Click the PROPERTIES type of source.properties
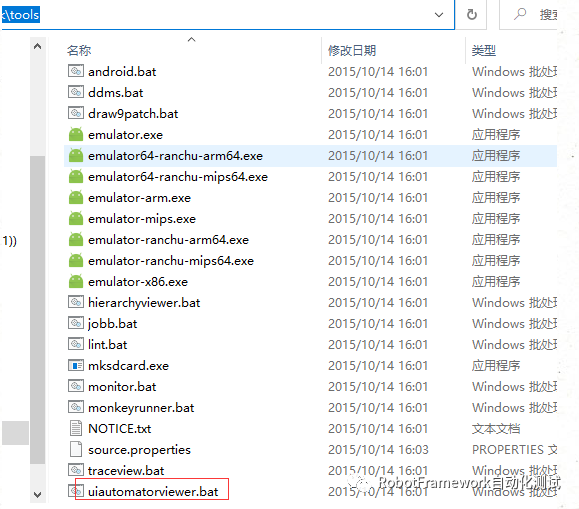 coord(515,450)
